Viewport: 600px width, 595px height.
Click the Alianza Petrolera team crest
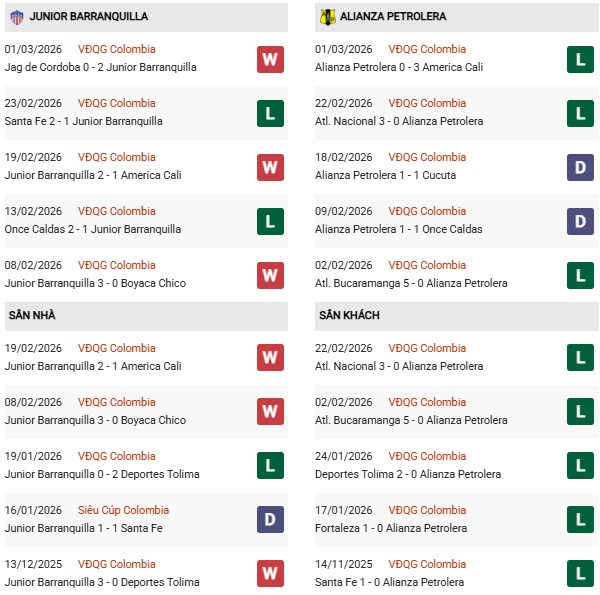327,17
